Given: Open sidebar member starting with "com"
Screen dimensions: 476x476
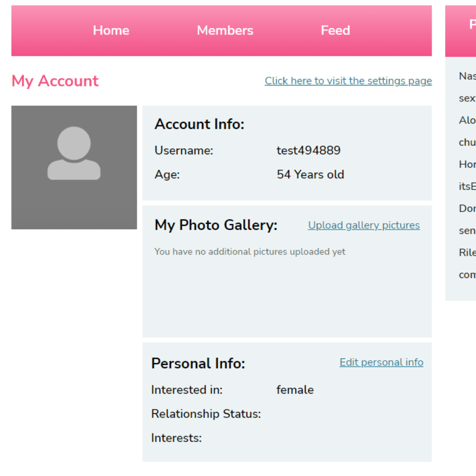Looking at the screenshot, I should (467, 275).
